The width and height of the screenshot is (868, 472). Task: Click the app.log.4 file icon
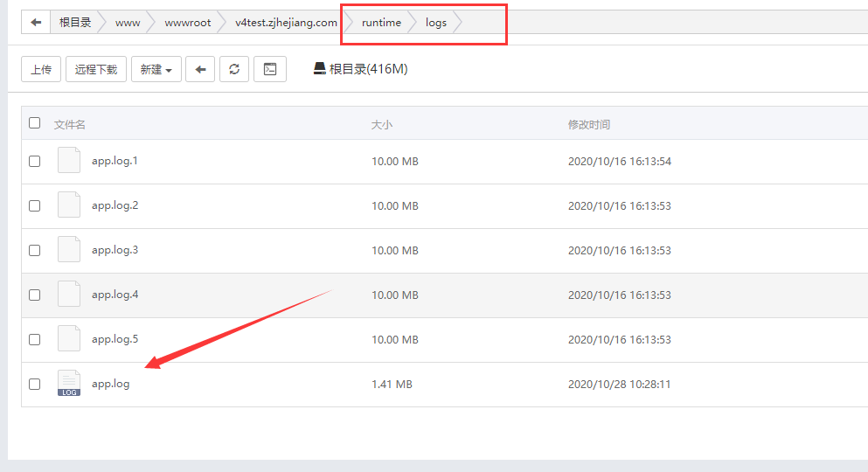(x=69, y=294)
